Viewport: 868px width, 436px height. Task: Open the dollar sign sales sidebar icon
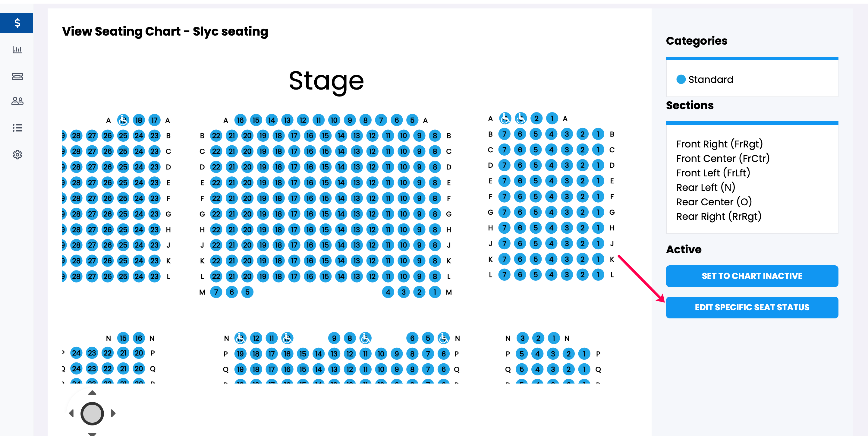point(17,23)
